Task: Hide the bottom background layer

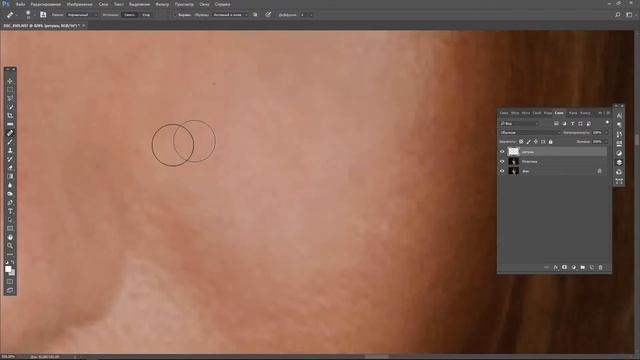Action: [502, 171]
